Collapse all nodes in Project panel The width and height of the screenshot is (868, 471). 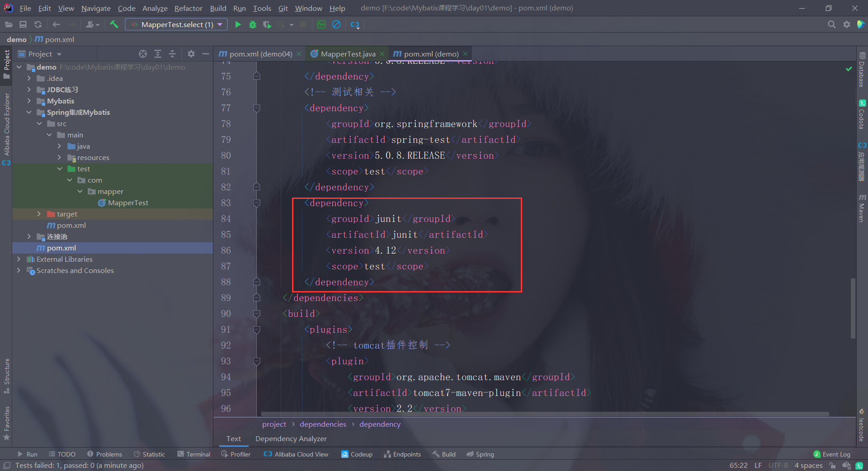pyautogui.click(x=172, y=54)
